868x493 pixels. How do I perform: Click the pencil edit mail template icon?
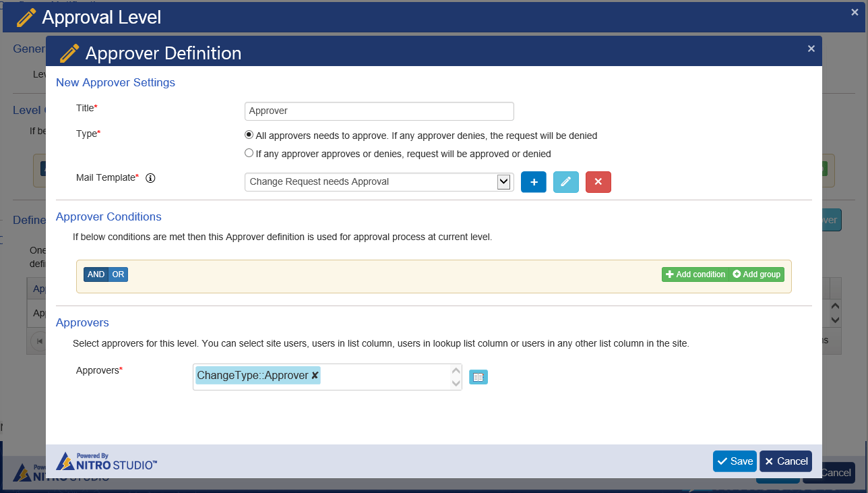[x=565, y=182]
